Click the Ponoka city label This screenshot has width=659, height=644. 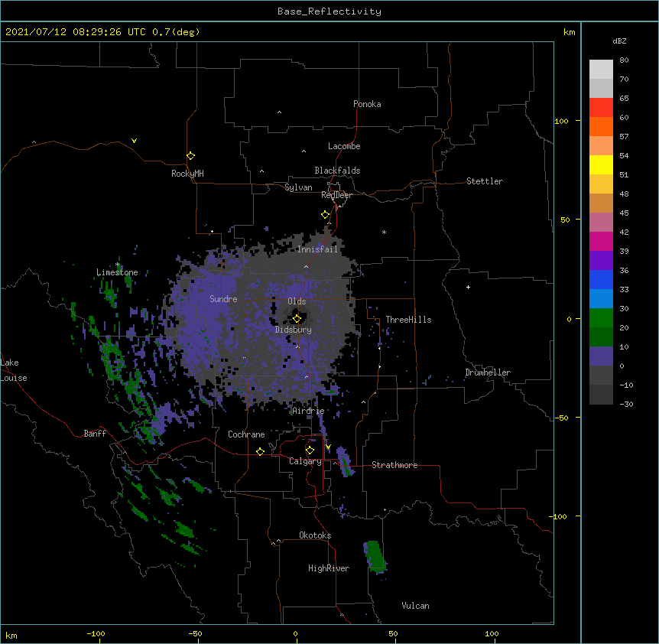[x=367, y=104]
